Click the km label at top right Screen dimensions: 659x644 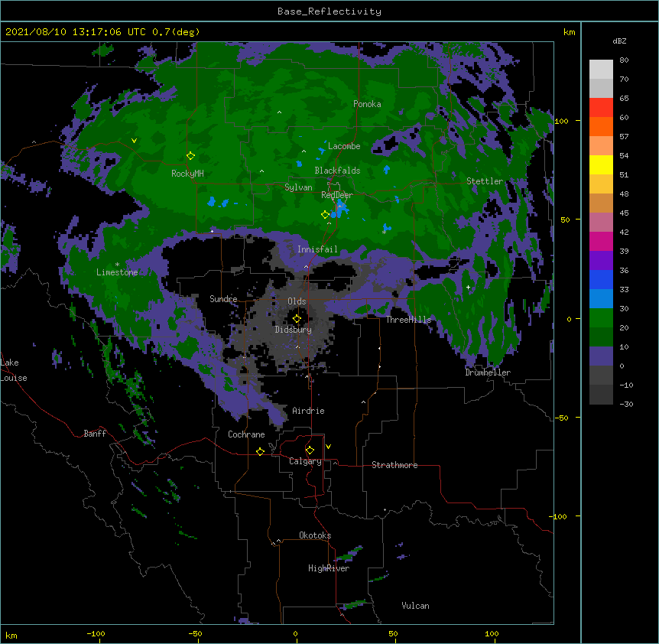569,32
